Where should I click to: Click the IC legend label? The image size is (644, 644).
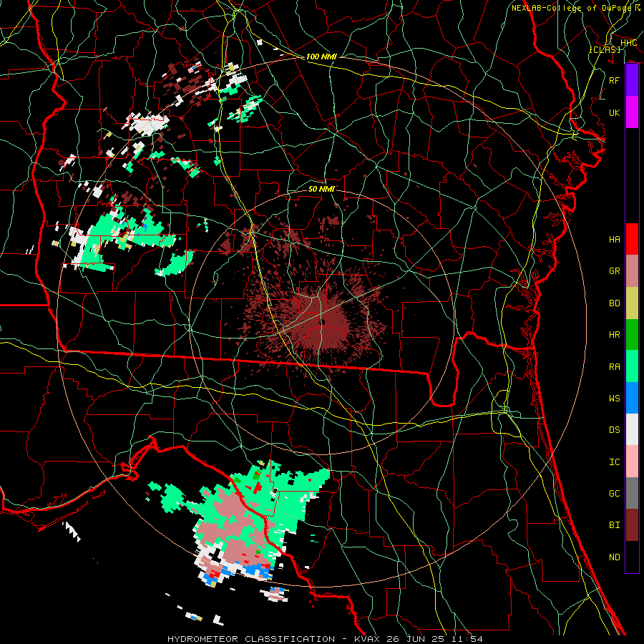coord(615,462)
